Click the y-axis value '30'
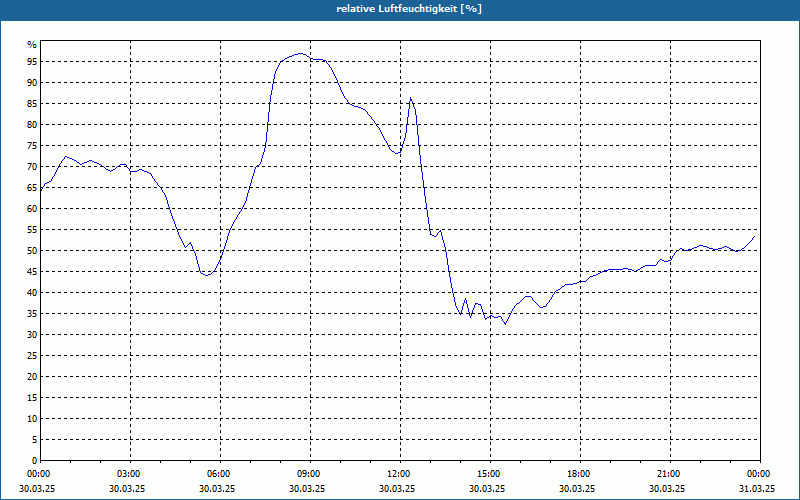Image resolution: width=800 pixels, height=500 pixels. coord(32,335)
